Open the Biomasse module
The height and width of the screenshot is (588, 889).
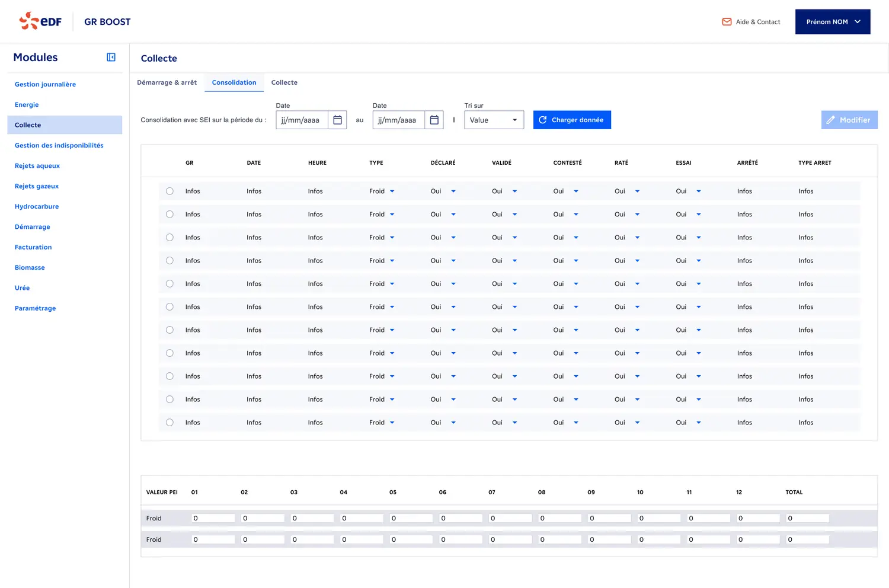point(30,267)
